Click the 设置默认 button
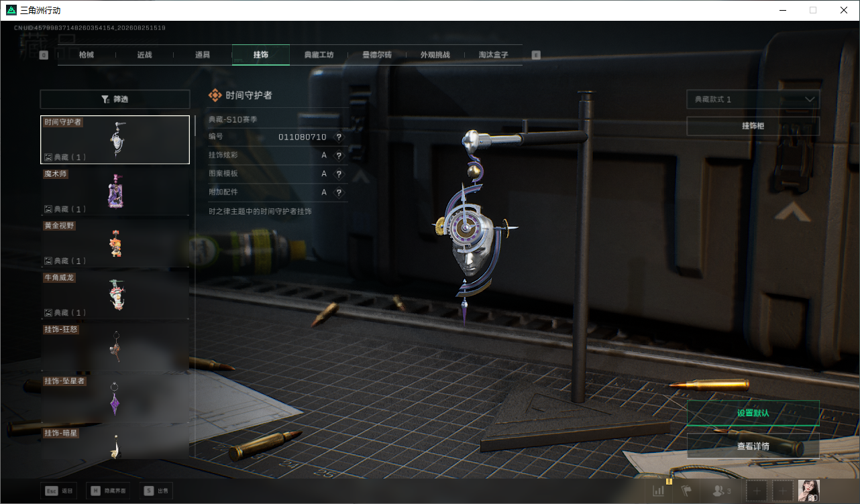Screen dimensions: 860x504 coord(753,413)
